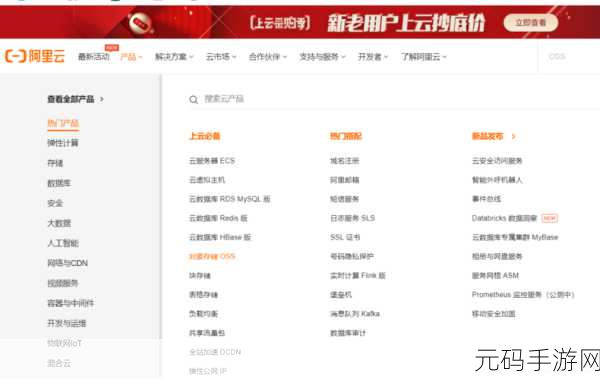This screenshot has width=600, height=379.
Task: Click the magnifier icon beside 搜索云产品
Action: (x=193, y=100)
